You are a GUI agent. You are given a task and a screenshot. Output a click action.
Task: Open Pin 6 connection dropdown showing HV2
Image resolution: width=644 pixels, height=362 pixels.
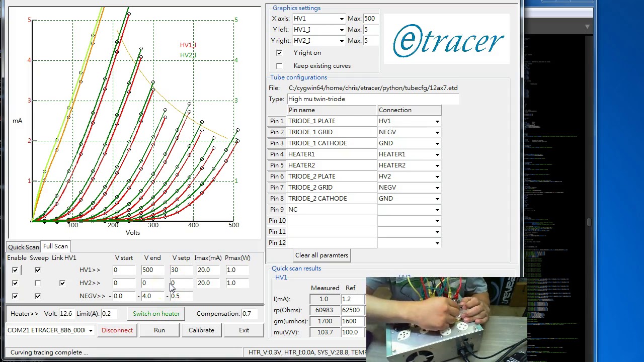point(410,176)
